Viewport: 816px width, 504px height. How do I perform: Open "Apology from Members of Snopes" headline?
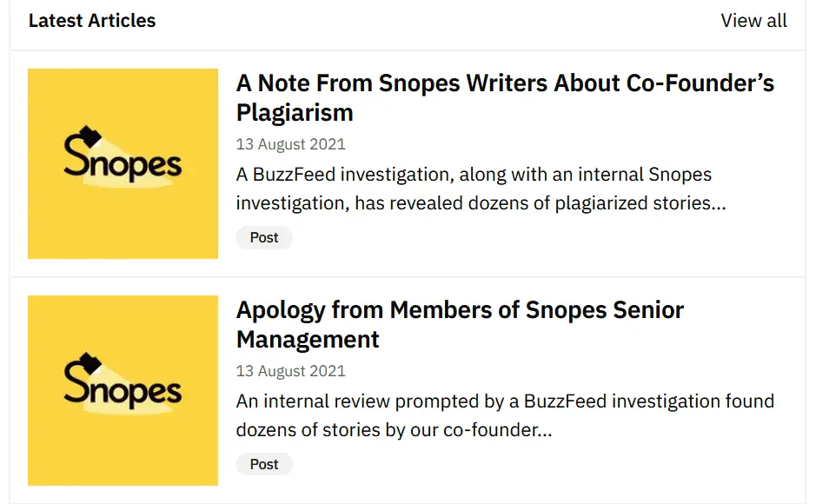[x=460, y=310]
